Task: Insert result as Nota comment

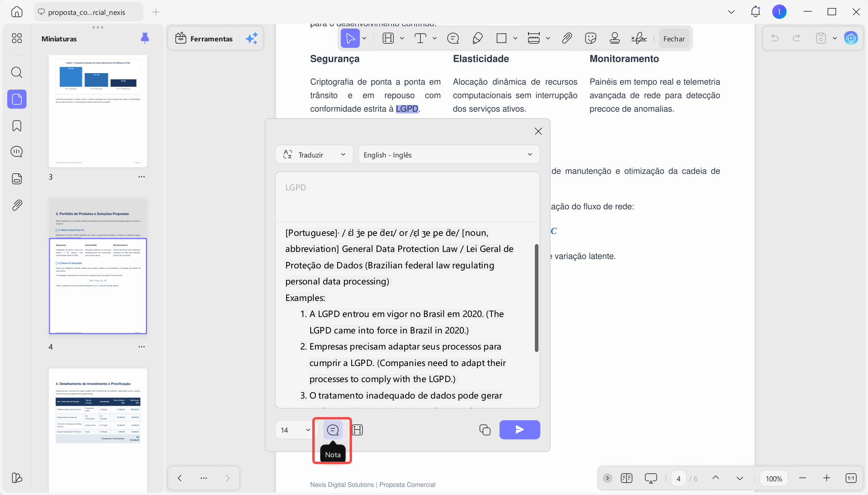Action: (x=333, y=430)
